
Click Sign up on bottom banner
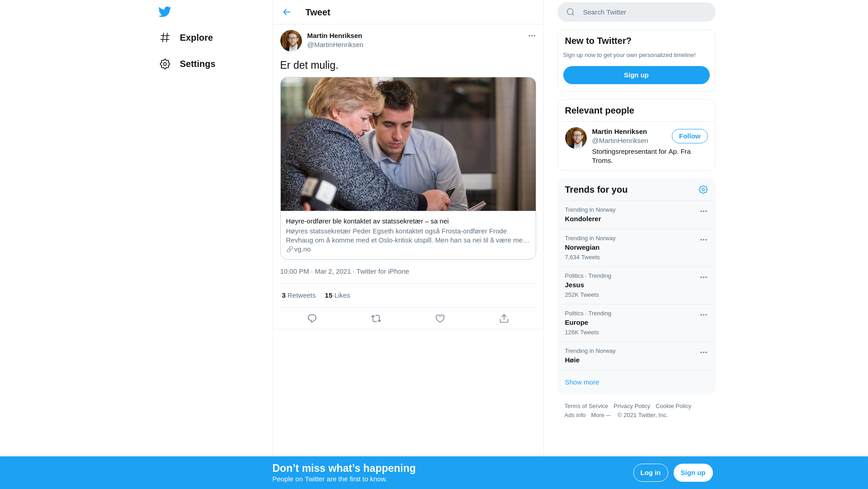[693, 473]
